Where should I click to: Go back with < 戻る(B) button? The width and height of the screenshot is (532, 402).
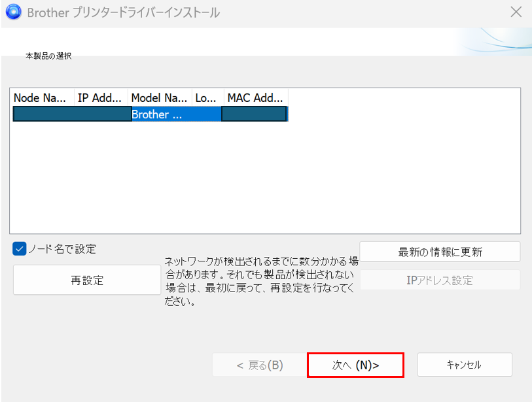tap(260, 365)
